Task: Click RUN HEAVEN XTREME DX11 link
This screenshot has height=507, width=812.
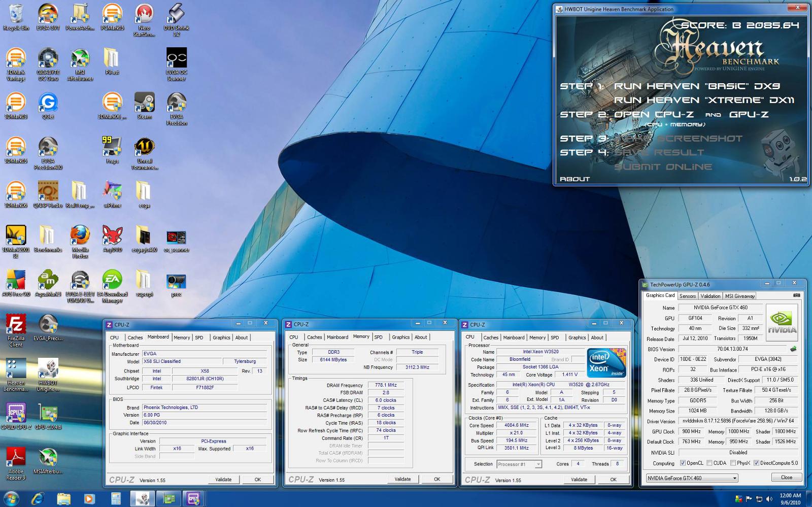Action: pos(704,100)
